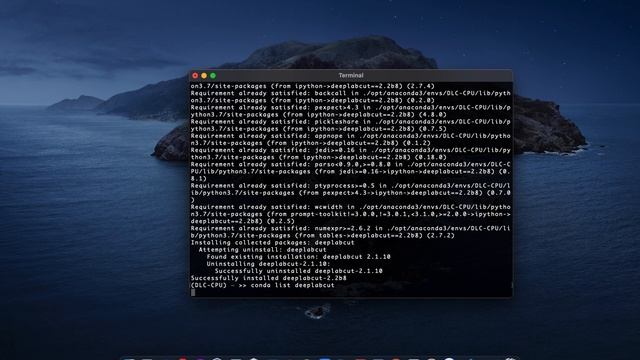Maximize Terminal using the green button

pos(213,76)
